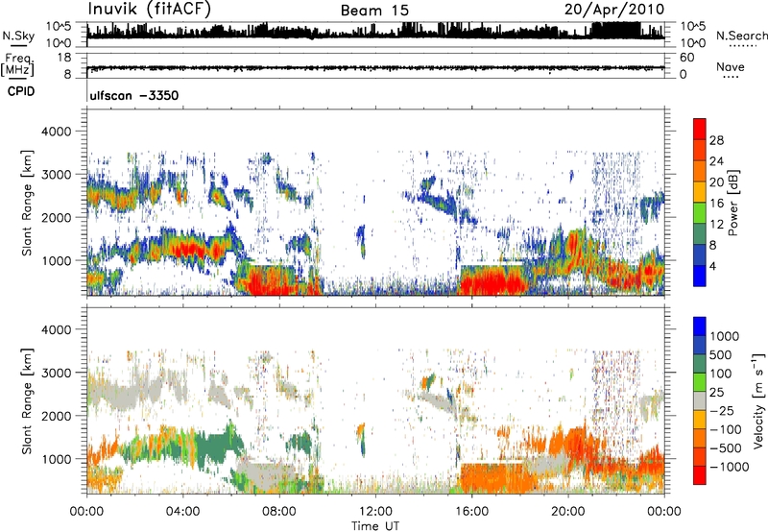This screenshot has width=768, height=532.
Task: Click the 'Nave' legend label
Action: pyautogui.click(x=731, y=66)
